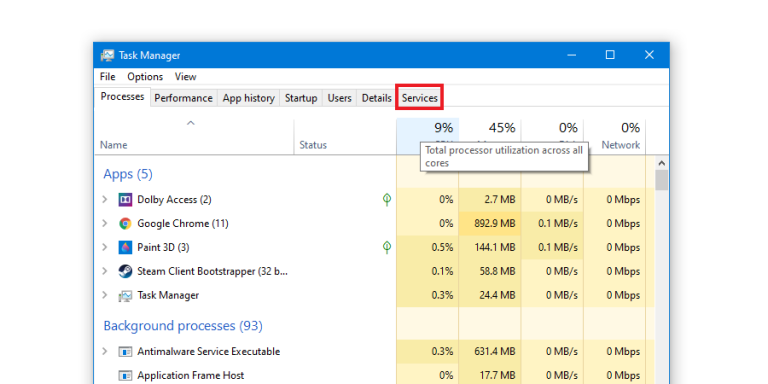Expand the Antimalware Service Executable group
The image size is (768, 384).
[x=104, y=352]
